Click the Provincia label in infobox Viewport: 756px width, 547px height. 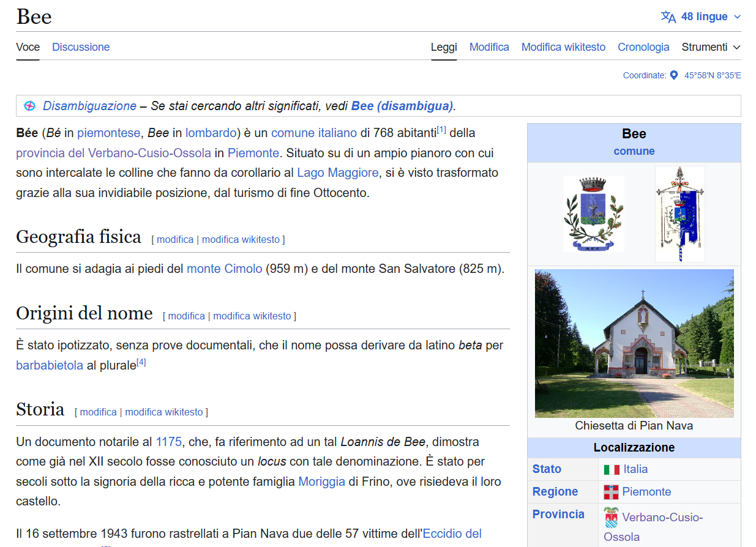coord(558,514)
